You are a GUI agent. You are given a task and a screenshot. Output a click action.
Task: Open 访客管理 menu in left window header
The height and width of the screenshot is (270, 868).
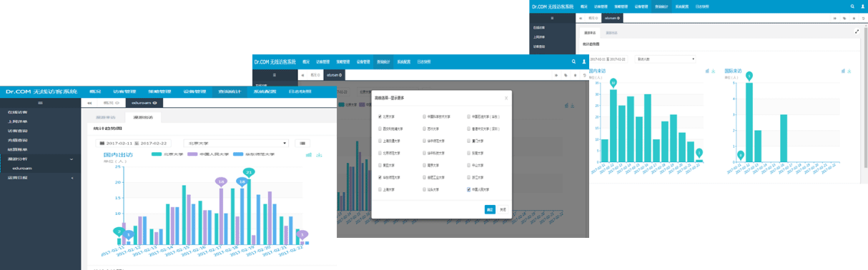(x=124, y=91)
